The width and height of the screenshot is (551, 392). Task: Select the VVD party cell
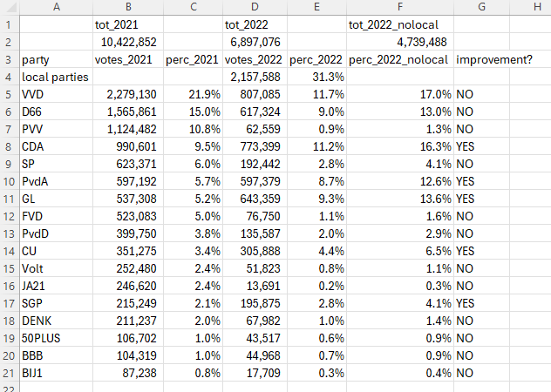click(56, 94)
